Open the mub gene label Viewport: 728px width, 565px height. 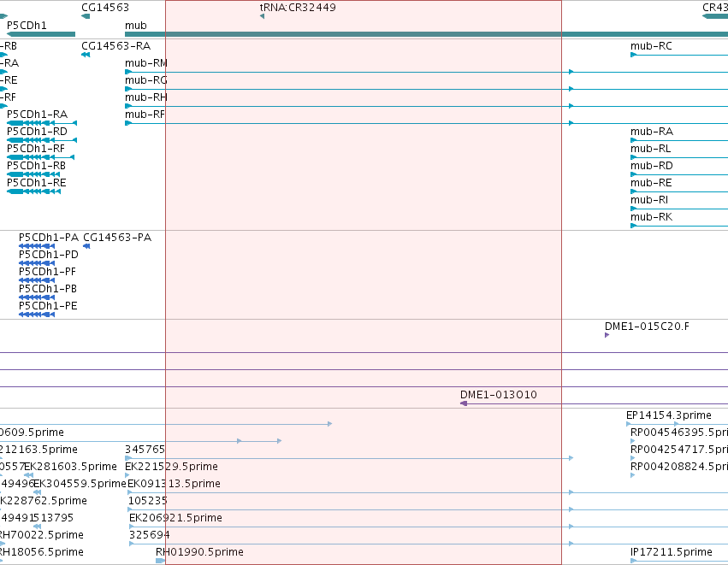135,26
